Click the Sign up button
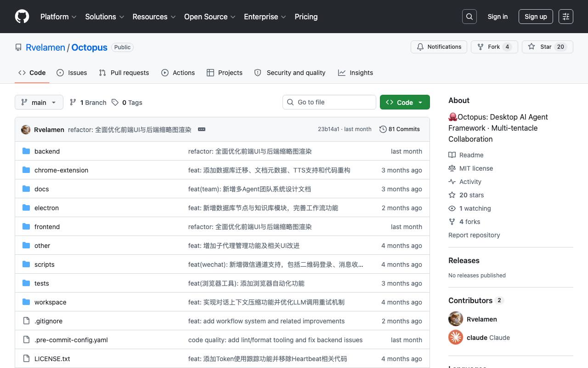The width and height of the screenshot is (588, 368). [x=536, y=17]
